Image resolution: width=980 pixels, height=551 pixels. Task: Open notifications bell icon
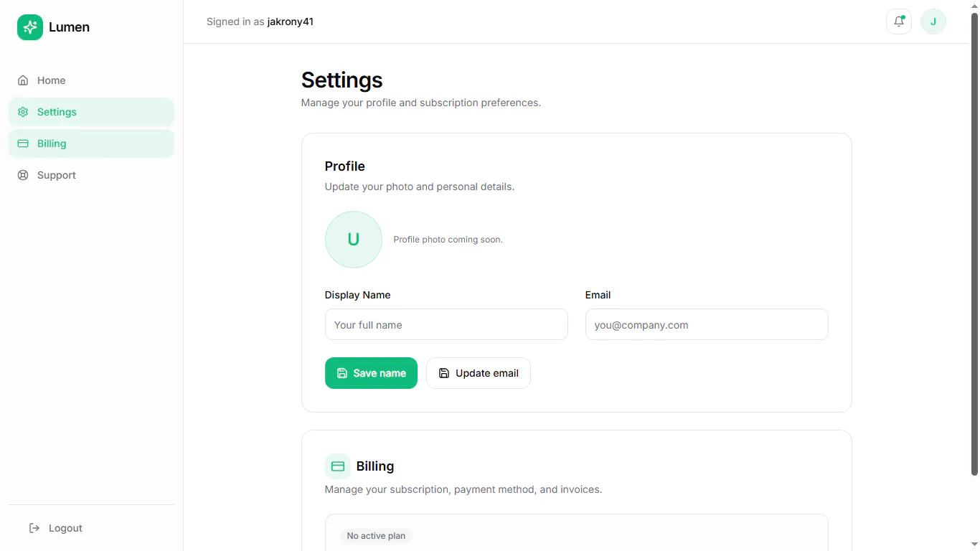click(899, 22)
